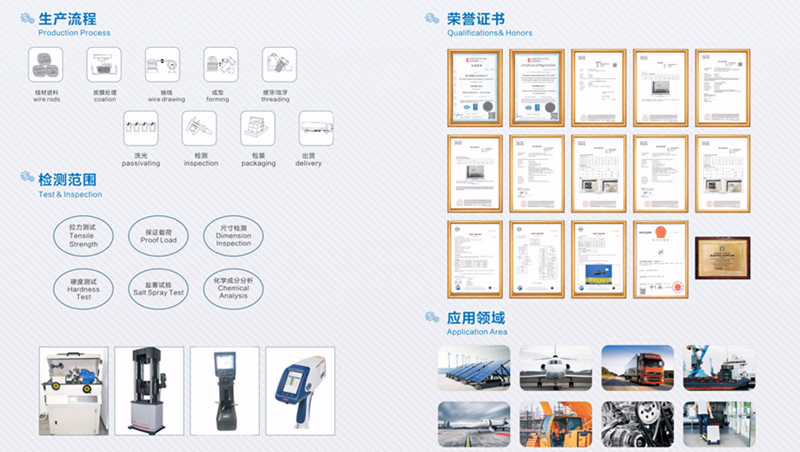Click the delivery truck icon
The width and height of the screenshot is (800, 452).
tap(315, 129)
